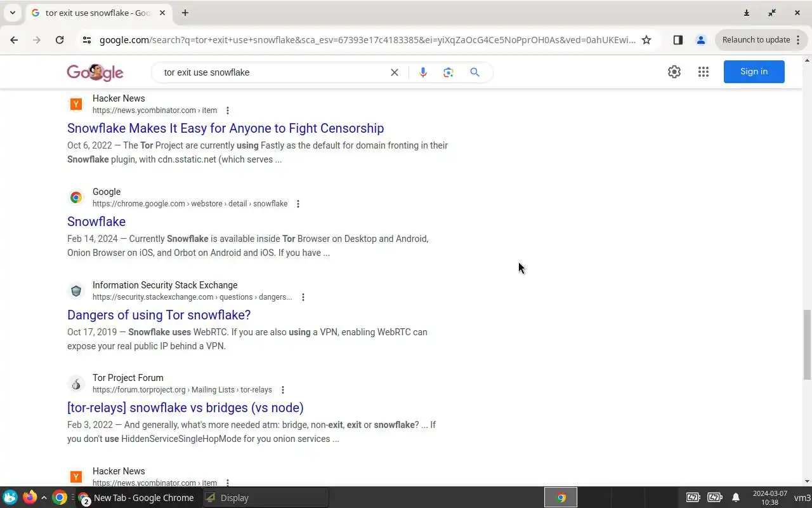Image resolution: width=812 pixels, height=508 pixels.
Task: Click the Chrome favicon beside the Google result
Action: [x=76, y=197]
